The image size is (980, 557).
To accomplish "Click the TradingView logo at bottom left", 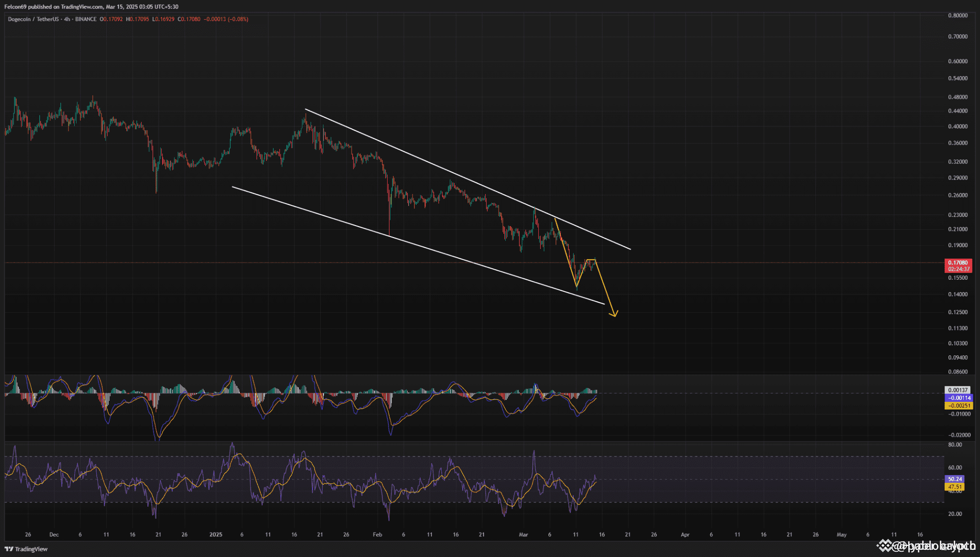I will (26, 549).
